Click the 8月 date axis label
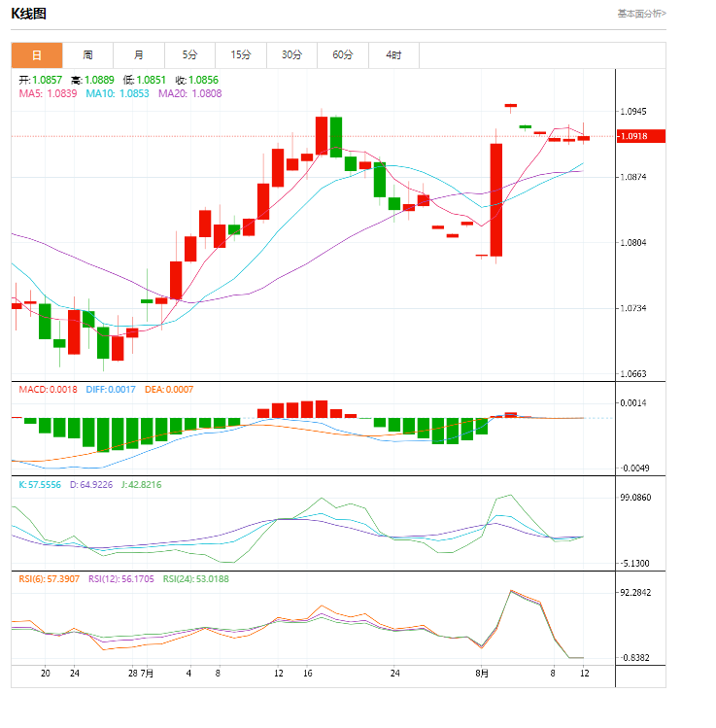716x728 pixels. 482,674
